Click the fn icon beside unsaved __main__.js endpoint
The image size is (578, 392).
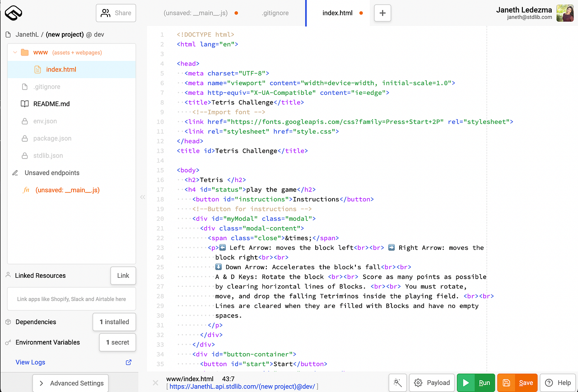point(26,190)
